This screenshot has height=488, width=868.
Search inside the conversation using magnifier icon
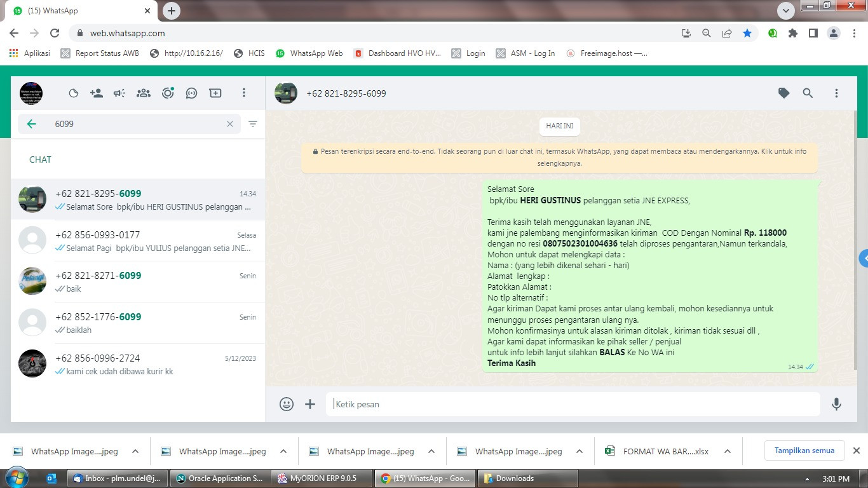tap(808, 93)
